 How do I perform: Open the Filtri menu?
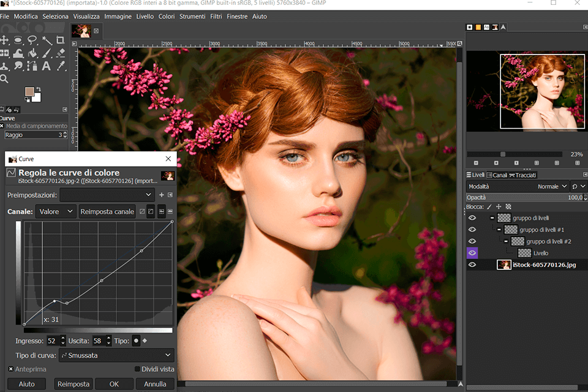216,17
